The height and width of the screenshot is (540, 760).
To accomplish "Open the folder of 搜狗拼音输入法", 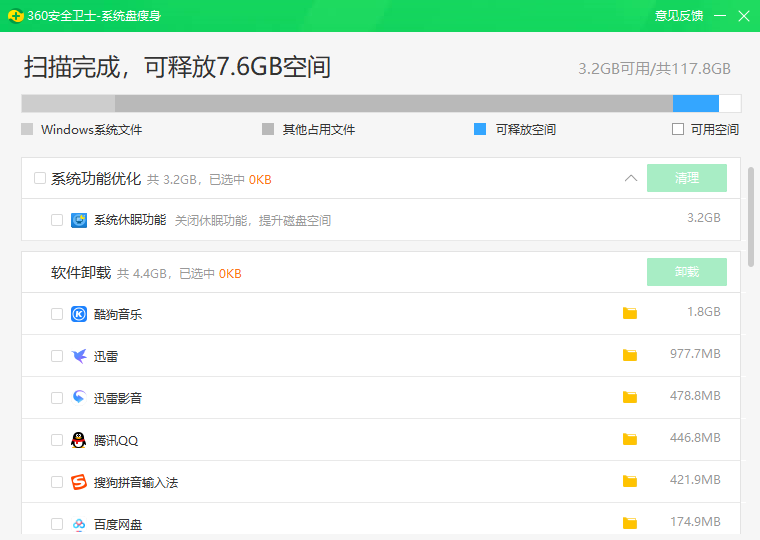I will [630, 481].
